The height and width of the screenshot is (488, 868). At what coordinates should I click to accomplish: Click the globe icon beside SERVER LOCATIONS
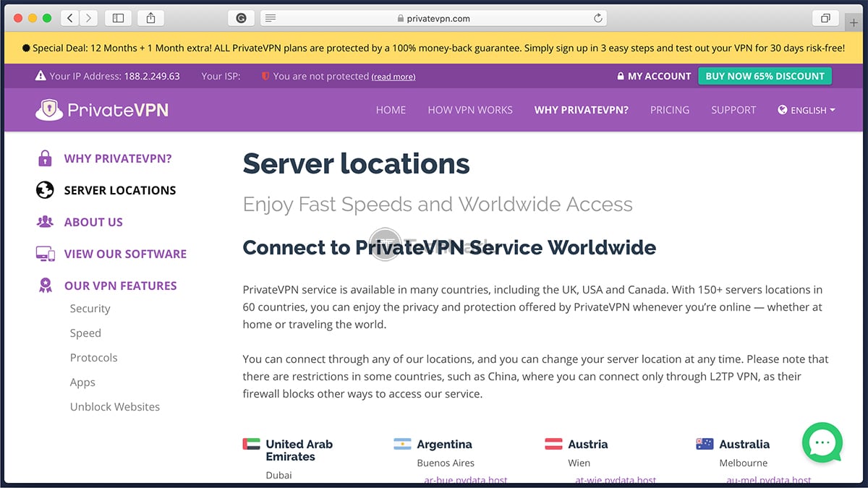tap(44, 189)
